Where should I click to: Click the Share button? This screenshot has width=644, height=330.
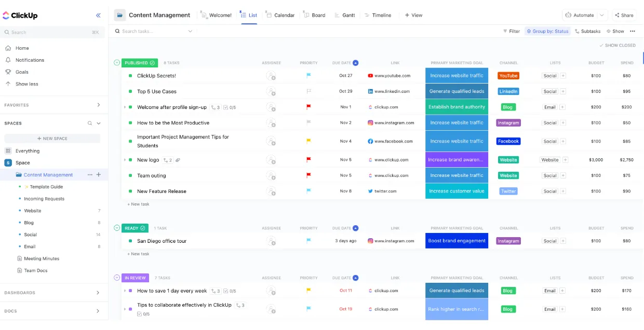coord(624,15)
